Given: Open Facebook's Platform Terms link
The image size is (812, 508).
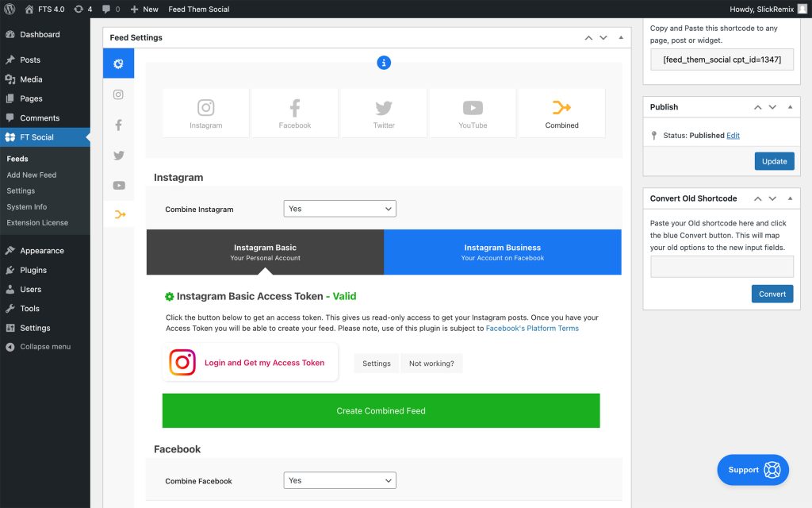Looking at the screenshot, I should pos(532,328).
